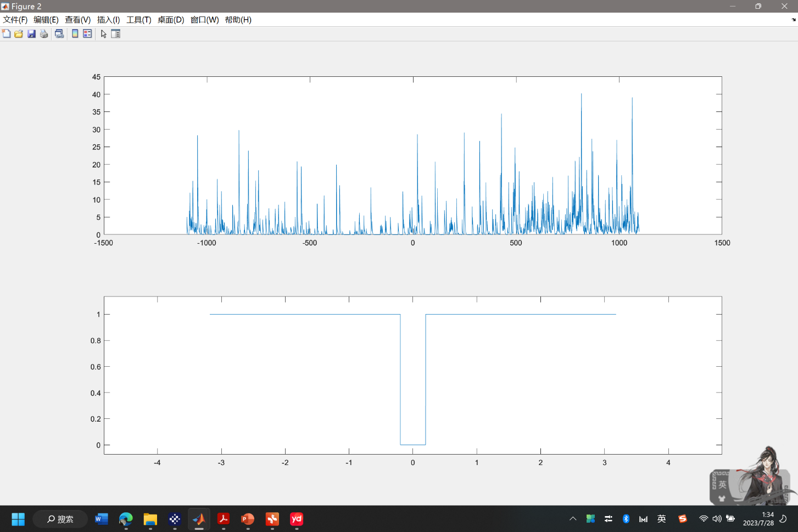Image resolution: width=798 pixels, height=532 pixels.
Task: Open the 窗口(W) menu
Action: (x=204, y=20)
